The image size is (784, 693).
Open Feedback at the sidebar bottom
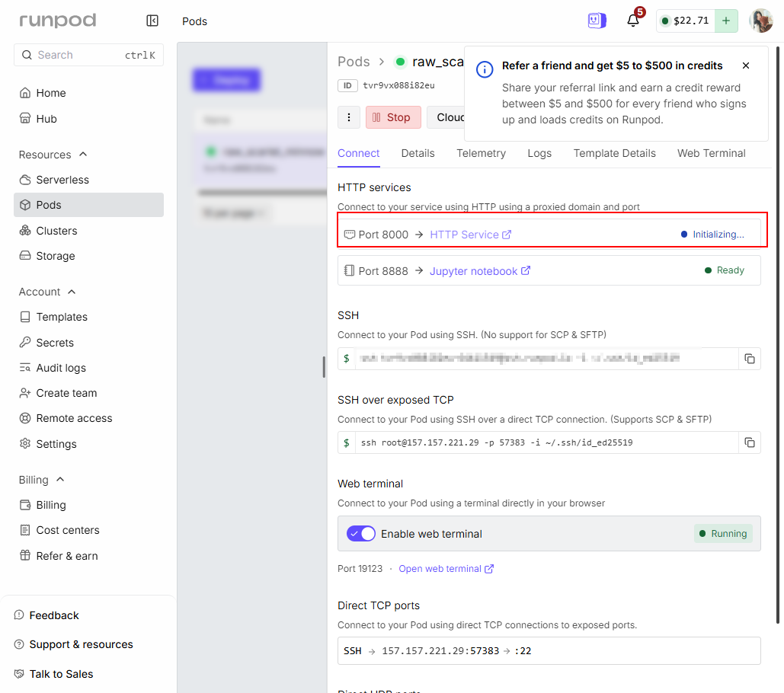point(46,615)
